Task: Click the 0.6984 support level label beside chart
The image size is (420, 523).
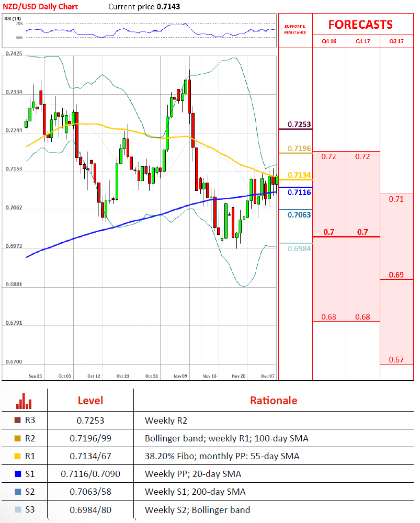Action: click(x=299, y=248)
